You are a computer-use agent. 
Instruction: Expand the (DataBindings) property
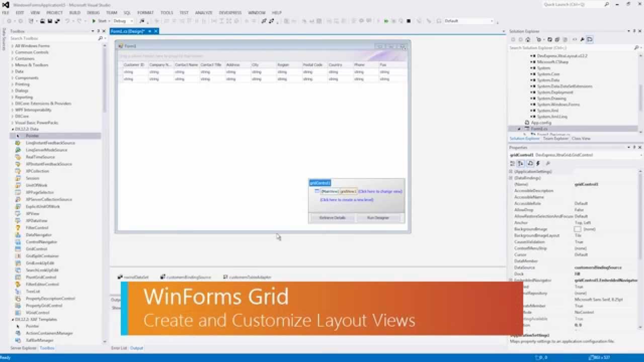[511, 178]
